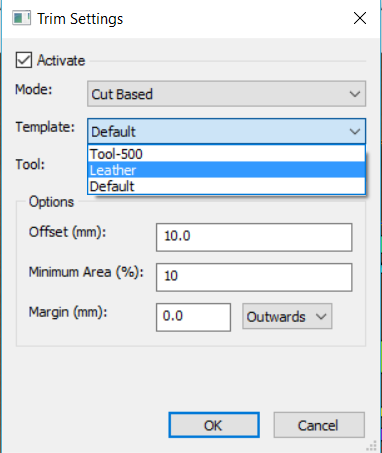Image resolution: width=382 pixels, height=453 pixels.
Task: Click into the Offset (mm) field
Action: pyautogui.click(x=254, y=237)
